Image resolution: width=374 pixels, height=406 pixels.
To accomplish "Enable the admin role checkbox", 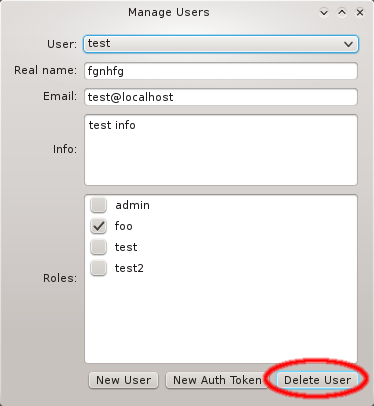I will 98,205.
